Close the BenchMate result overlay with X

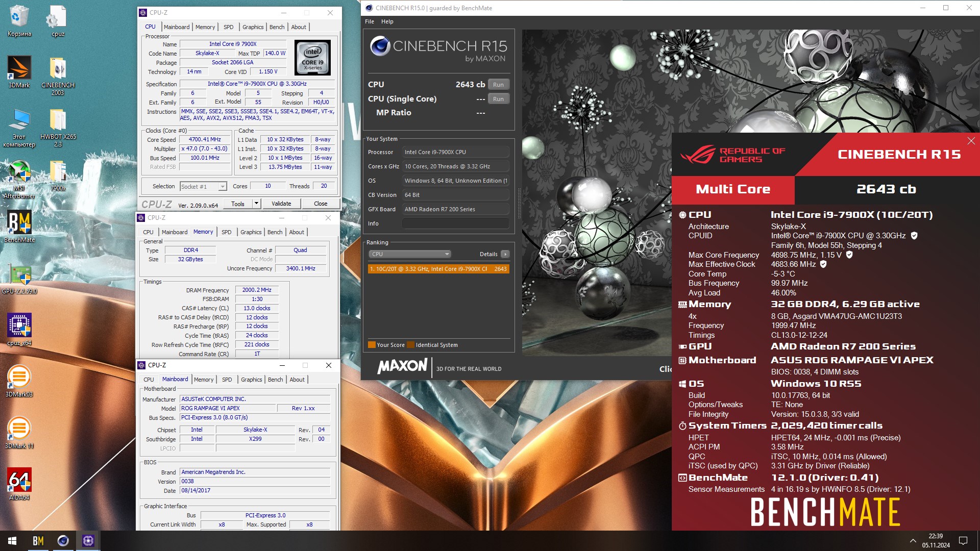(971, 141)
